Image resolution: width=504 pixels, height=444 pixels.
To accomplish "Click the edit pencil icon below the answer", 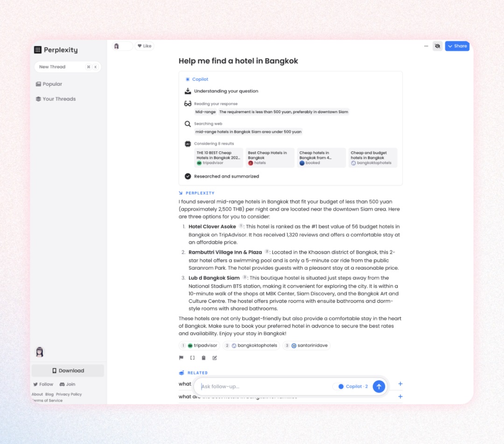I will coord(215,358).
